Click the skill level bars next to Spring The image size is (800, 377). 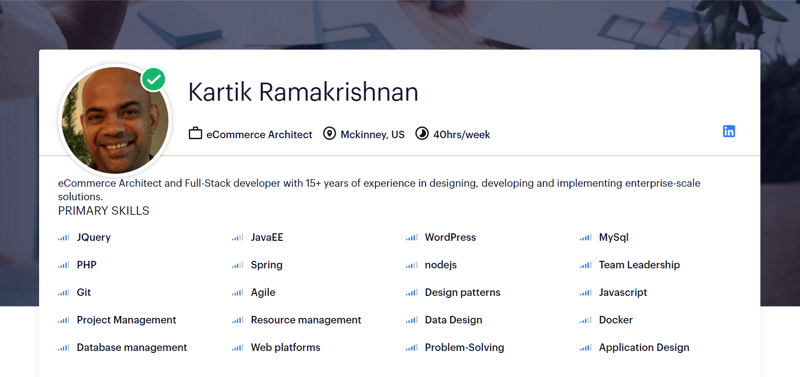(x=237, y=265)
